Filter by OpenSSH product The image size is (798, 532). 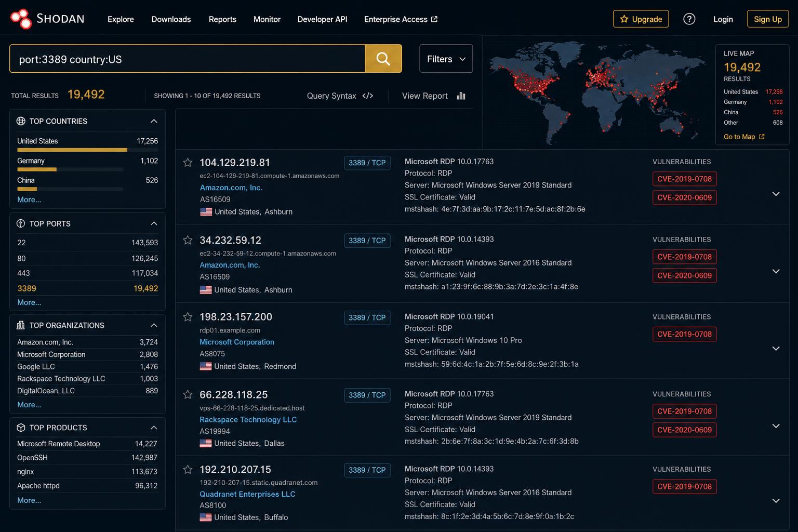coord(87,458)
